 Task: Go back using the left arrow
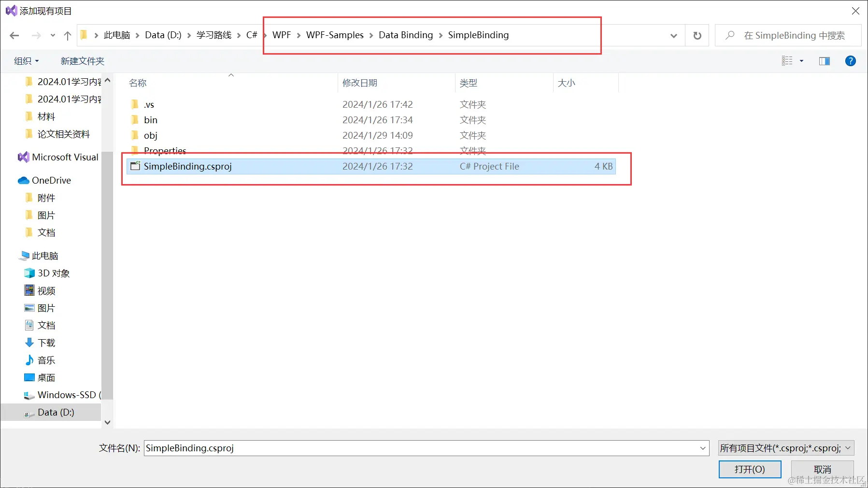[x=14, y=35]
